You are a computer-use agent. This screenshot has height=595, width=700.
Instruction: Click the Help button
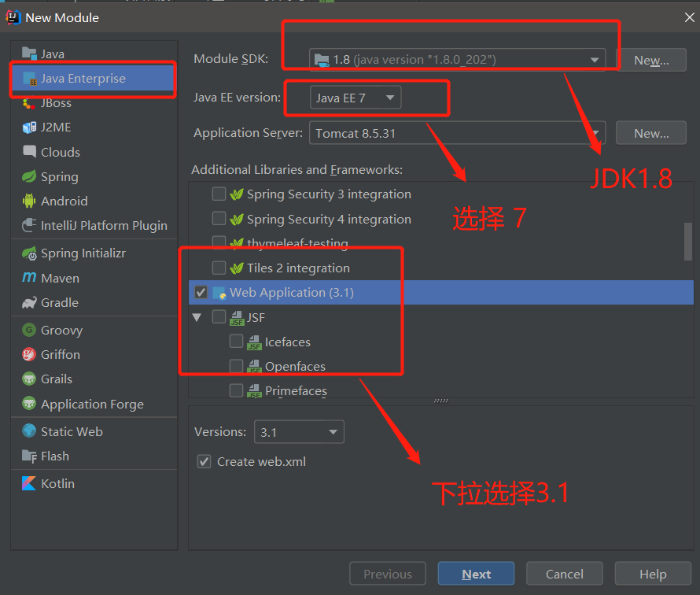(x=653, y=574)
